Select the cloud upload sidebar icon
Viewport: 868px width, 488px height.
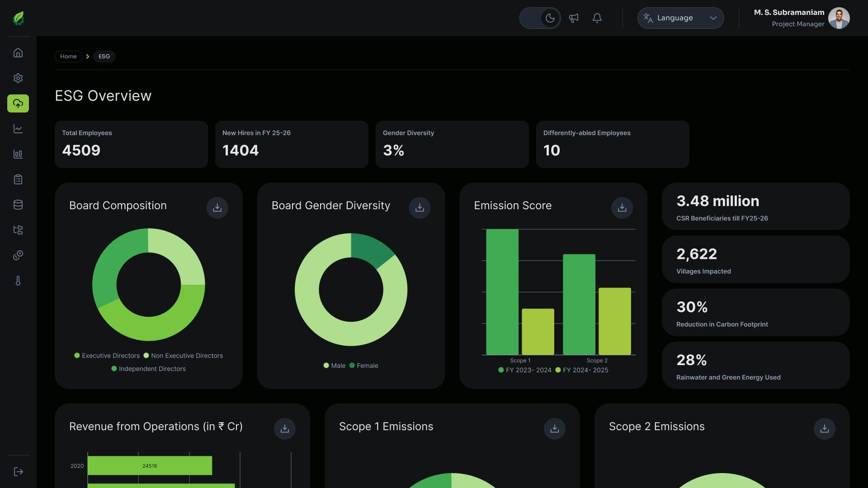(18, 103)
